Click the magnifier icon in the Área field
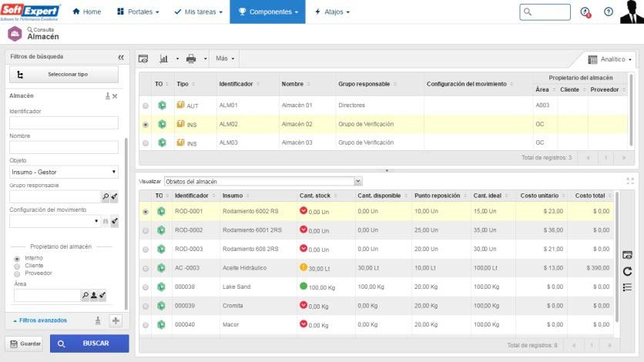 [x=85, y=295]
